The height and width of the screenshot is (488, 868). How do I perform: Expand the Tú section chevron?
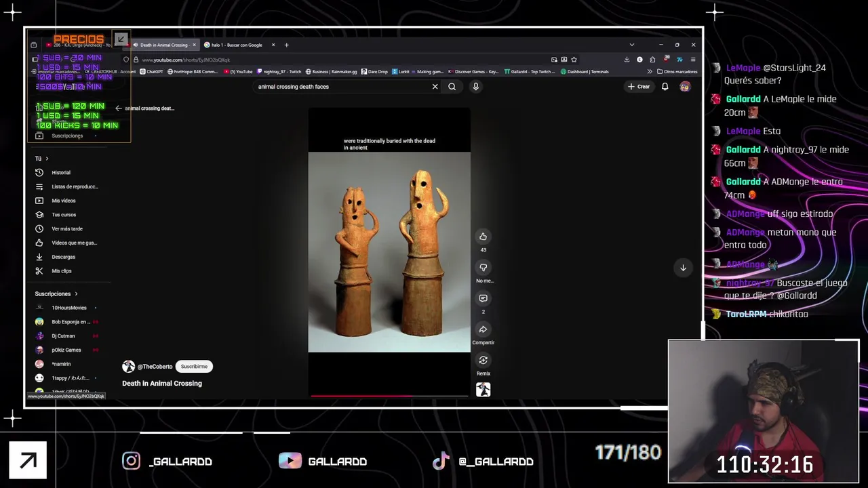click(x=47, y=159)
